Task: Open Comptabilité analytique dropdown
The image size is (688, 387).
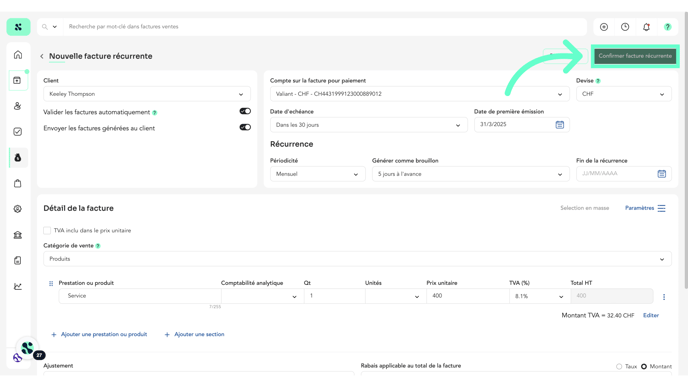Action: [x=262, y=296]
